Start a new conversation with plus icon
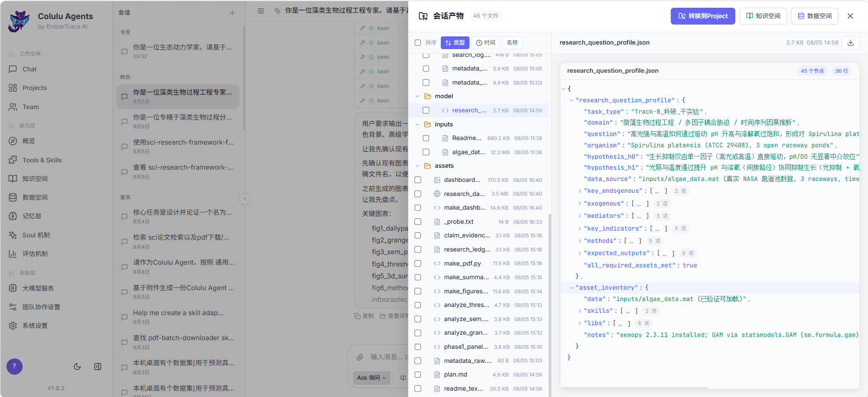The height and width of the screenshot is (397, 868). (232, 13)
